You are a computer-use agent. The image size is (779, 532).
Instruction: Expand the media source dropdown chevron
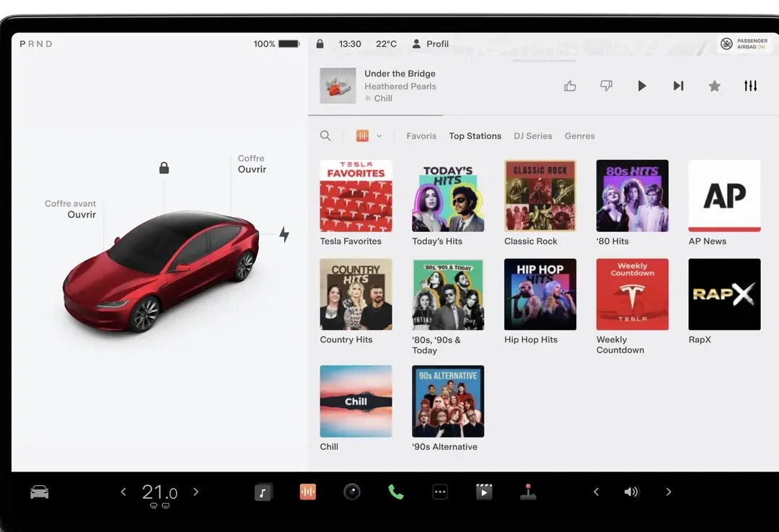click(x=379, y=136)
